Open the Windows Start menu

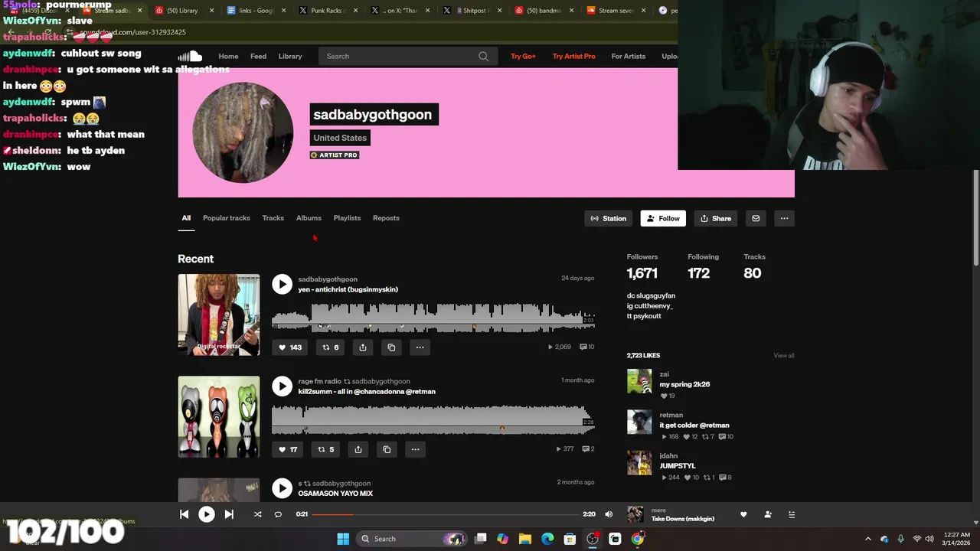(x=343, y=539)
